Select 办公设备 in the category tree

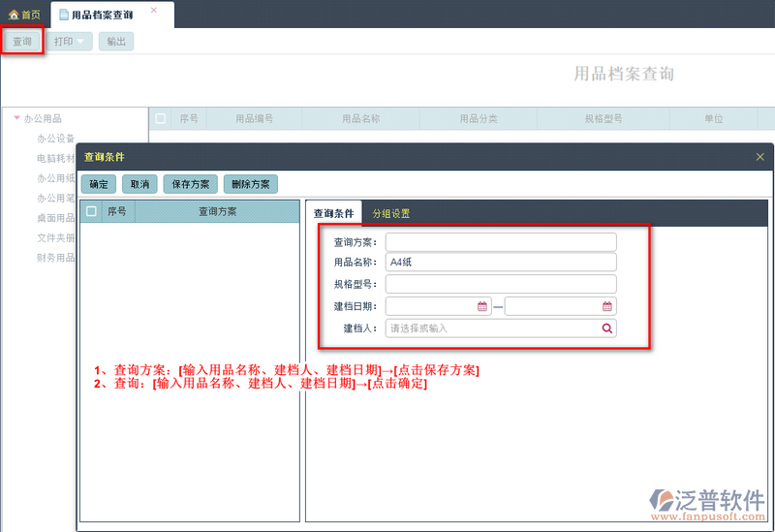pyautogui.click(x=55, y=139)
